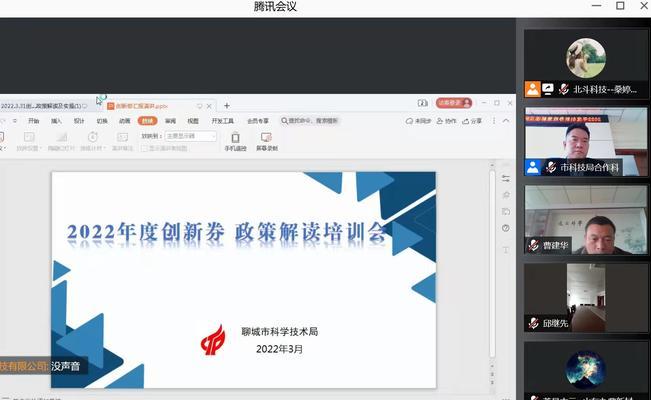The image size is (651, 400).
Task: Select the 曹建华 participant video
Action: (x=586, y=220)
